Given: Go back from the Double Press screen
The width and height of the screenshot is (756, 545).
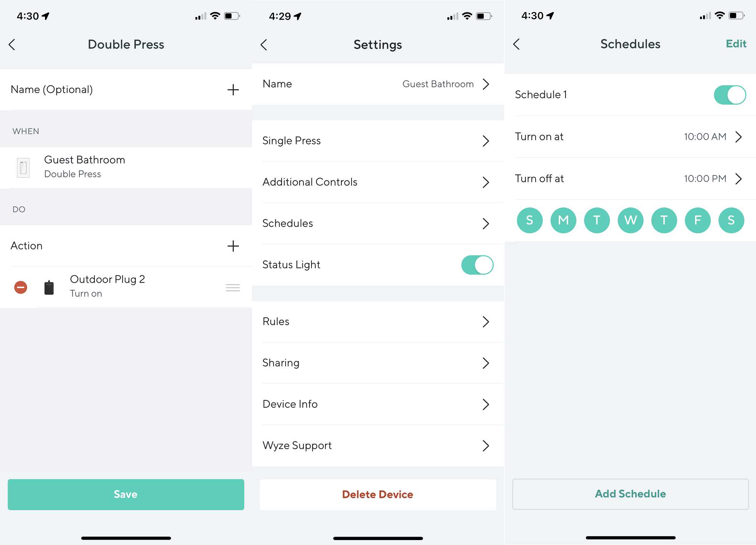Looking at the screenshot, I should tap(12, 45).
